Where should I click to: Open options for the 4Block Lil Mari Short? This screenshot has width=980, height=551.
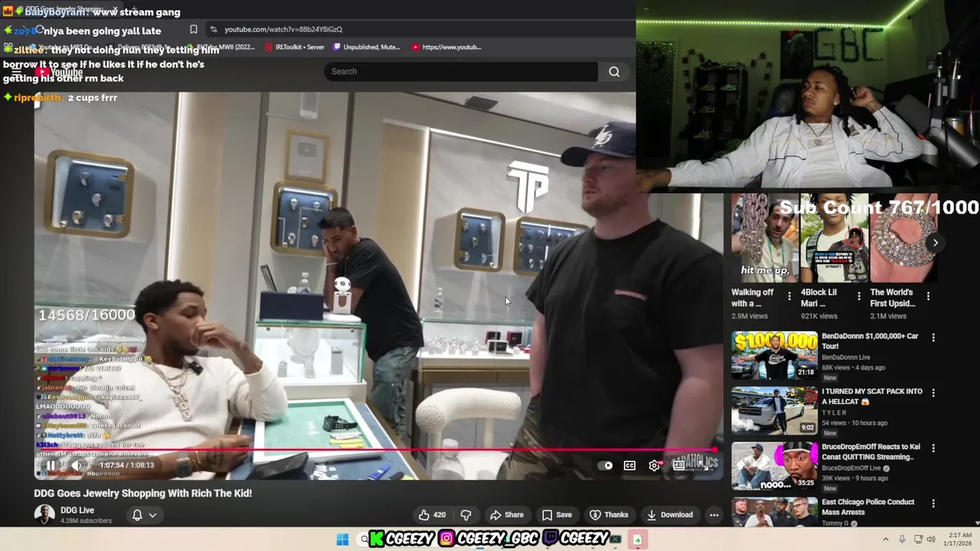coord(858,296)
